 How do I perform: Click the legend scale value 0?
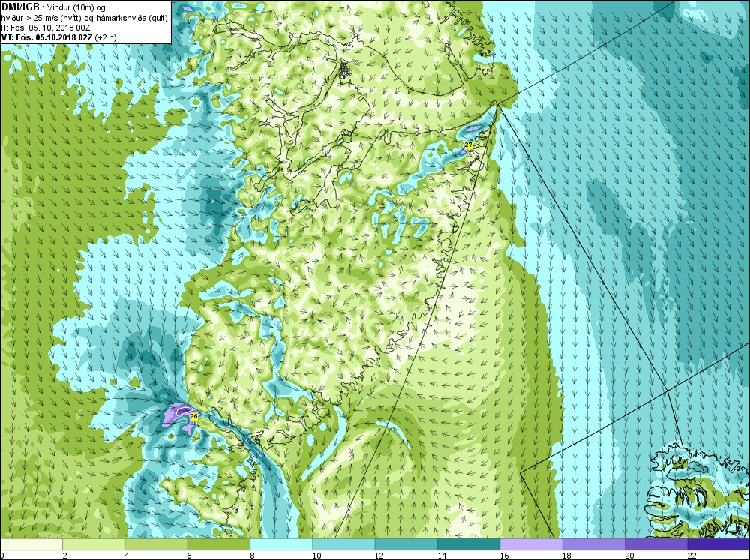2,556
